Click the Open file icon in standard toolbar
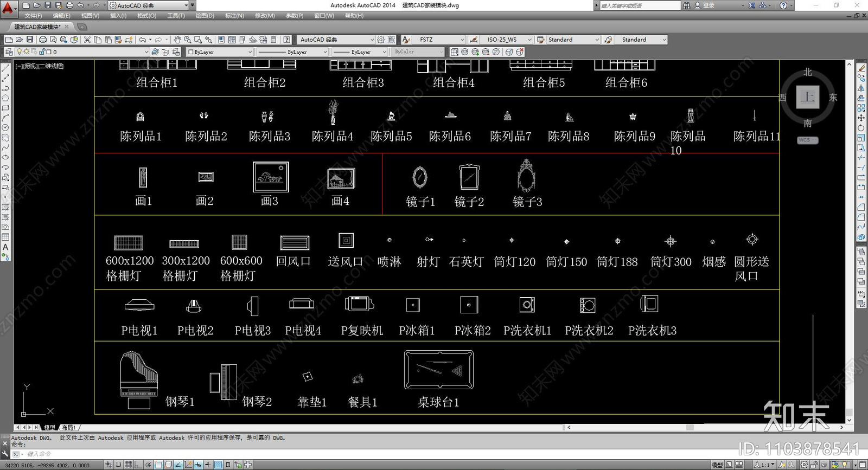 (19, 40)
